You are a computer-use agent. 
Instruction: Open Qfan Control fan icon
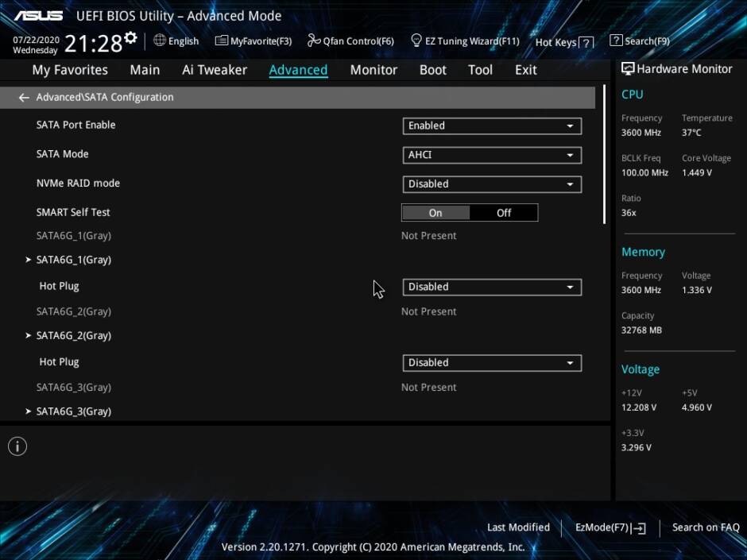pyautogui.click(x=313, y=41)
